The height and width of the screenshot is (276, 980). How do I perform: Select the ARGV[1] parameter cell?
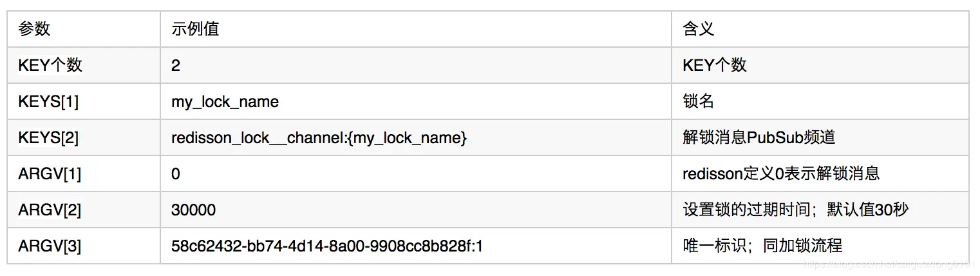84,173
